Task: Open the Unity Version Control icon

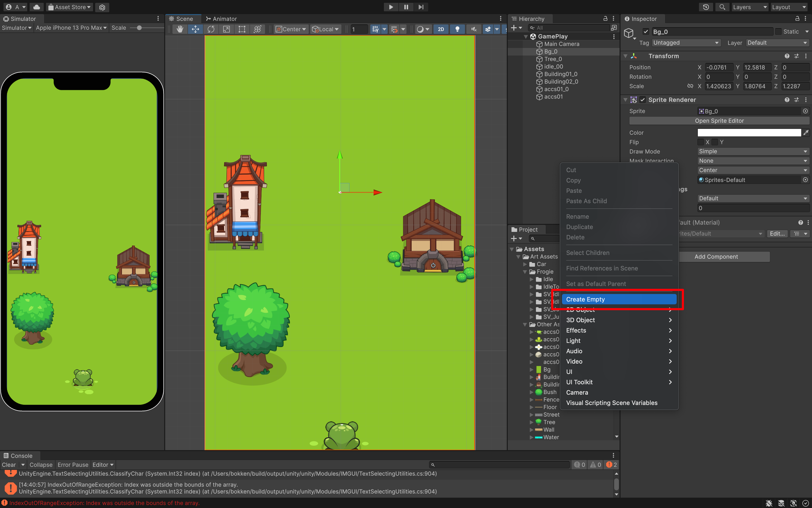Action: point(102,7)
